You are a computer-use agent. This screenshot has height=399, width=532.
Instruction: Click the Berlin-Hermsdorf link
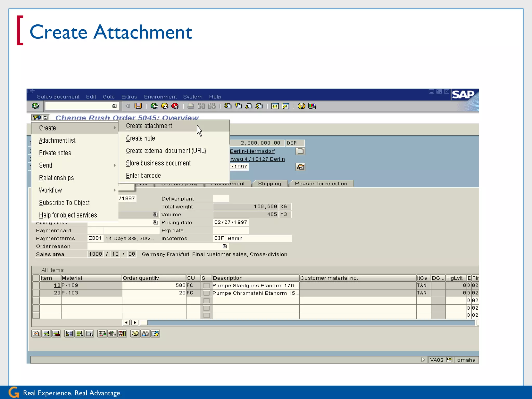252,151
